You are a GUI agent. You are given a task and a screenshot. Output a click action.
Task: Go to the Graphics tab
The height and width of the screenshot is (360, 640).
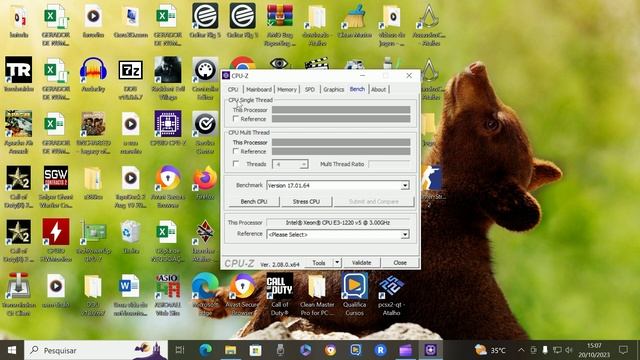pos(333,89)
